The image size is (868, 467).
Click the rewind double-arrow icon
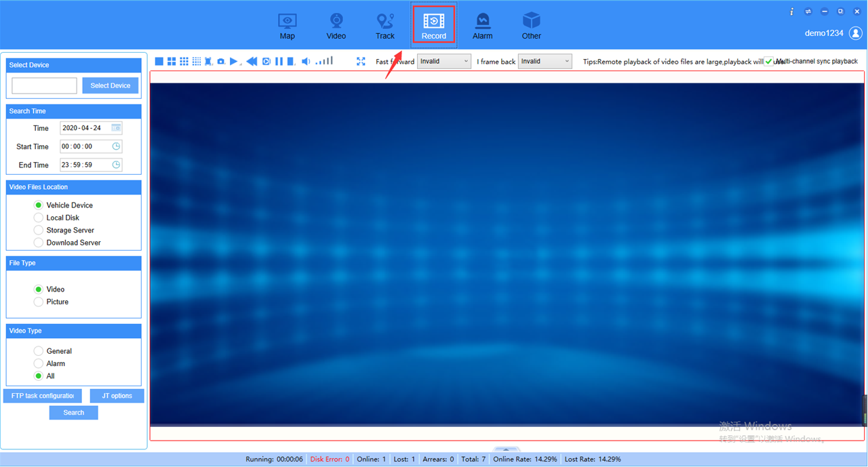click(252, 62)
